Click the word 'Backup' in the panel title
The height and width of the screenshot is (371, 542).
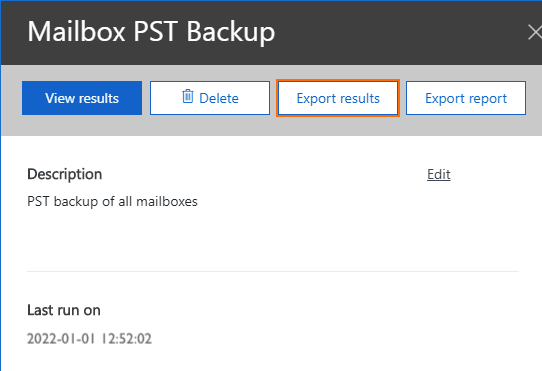pos(231,32)
